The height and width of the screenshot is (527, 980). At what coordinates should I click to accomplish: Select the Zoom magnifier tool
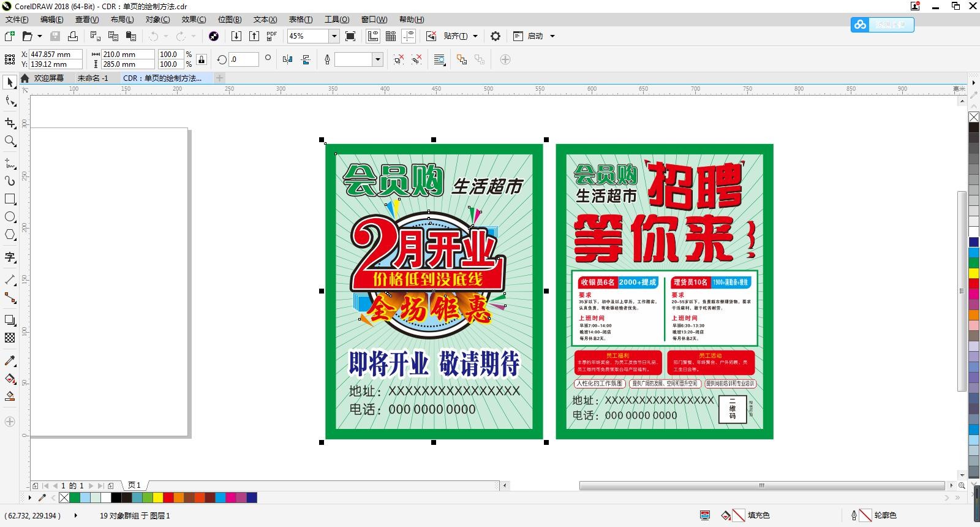click(x=10, y=142)
